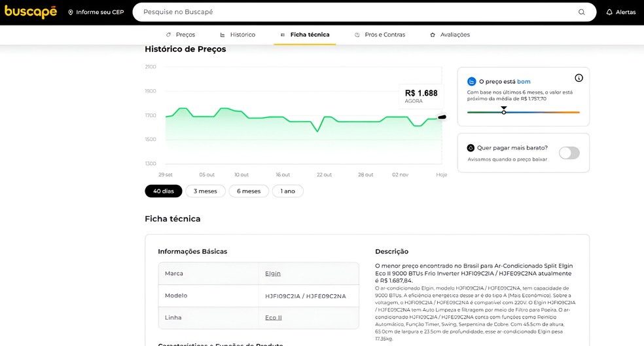Image resolution: width=644 pixels, height=346 pixels.
Task: Open the Preços tab
Action: 181,35
